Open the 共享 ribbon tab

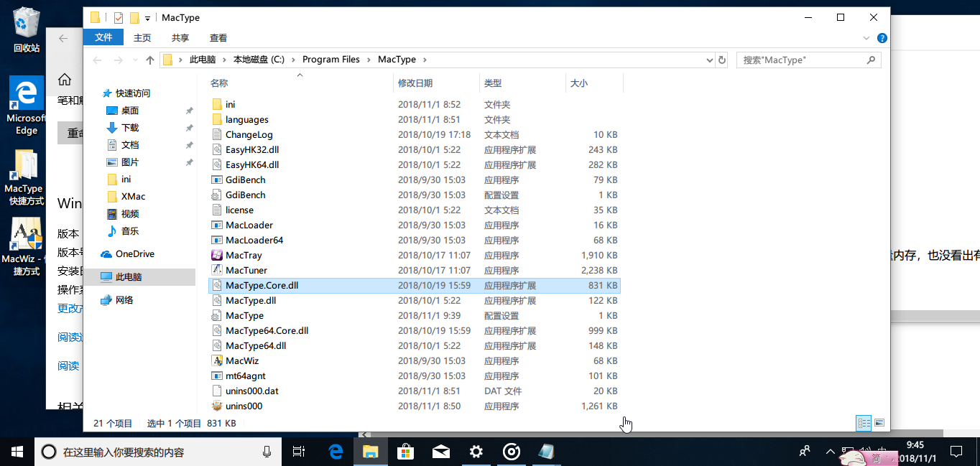tap(180, 38)
